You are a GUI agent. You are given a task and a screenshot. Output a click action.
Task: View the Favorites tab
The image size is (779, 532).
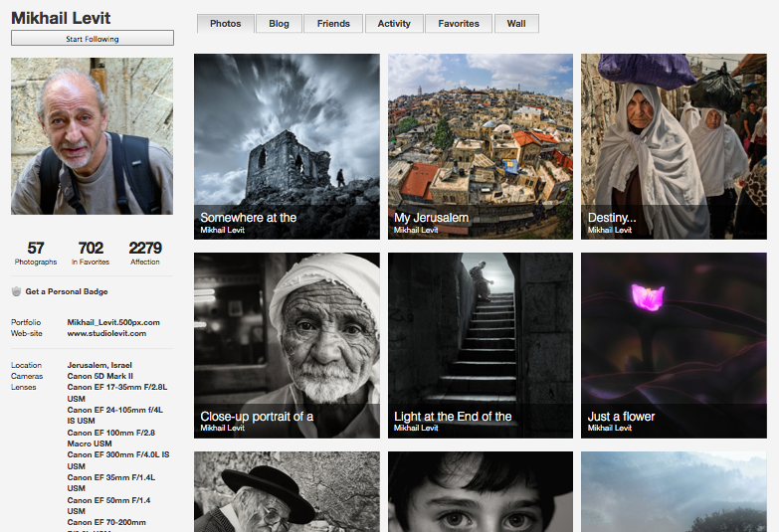[459, 24]
